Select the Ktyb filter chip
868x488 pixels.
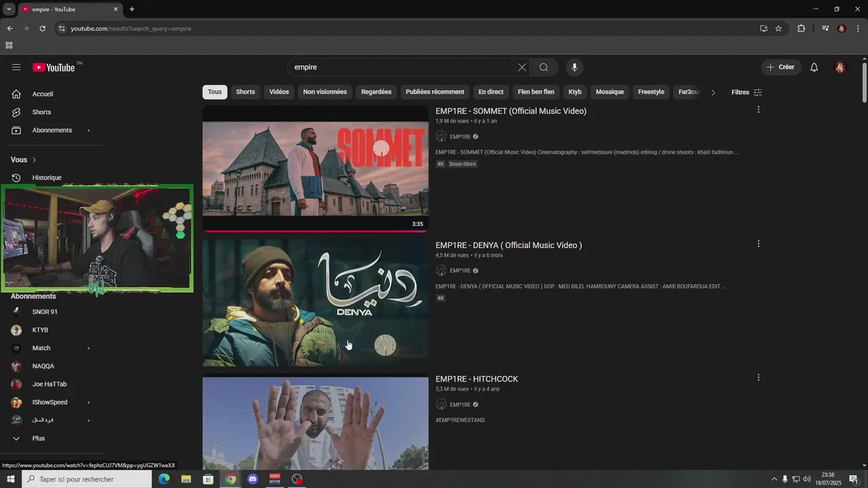tap(575, 92)
